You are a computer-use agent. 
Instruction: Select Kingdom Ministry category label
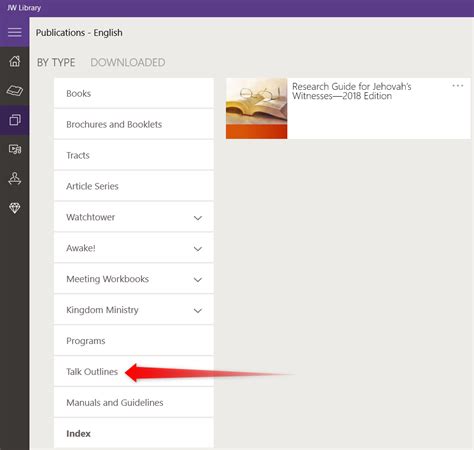point(102,310)
